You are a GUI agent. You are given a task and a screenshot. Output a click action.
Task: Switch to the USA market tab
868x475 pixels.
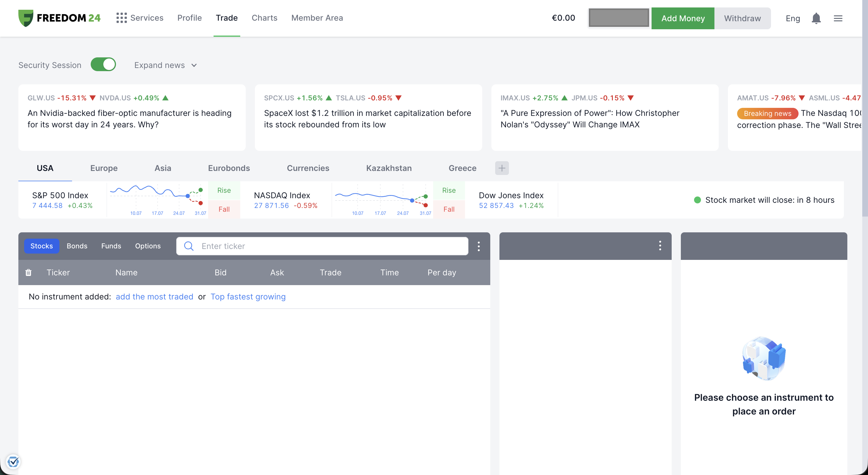[45, 168]
